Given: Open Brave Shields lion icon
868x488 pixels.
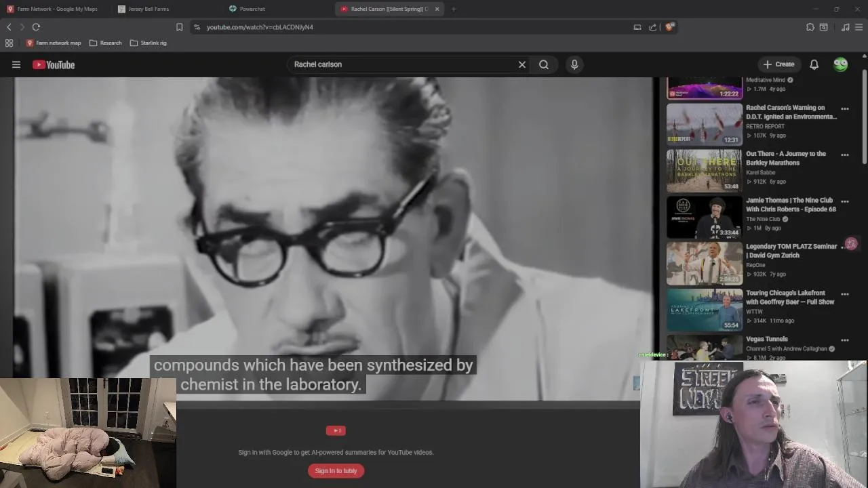Looking at the screenshot, I should click(669, 27).
